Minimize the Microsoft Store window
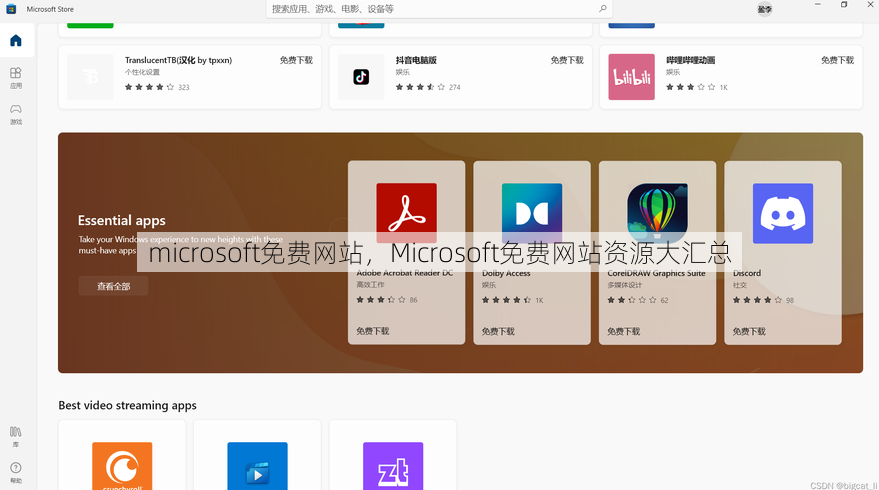Viewport: 879px width, 490px height. tap(817, 4)
